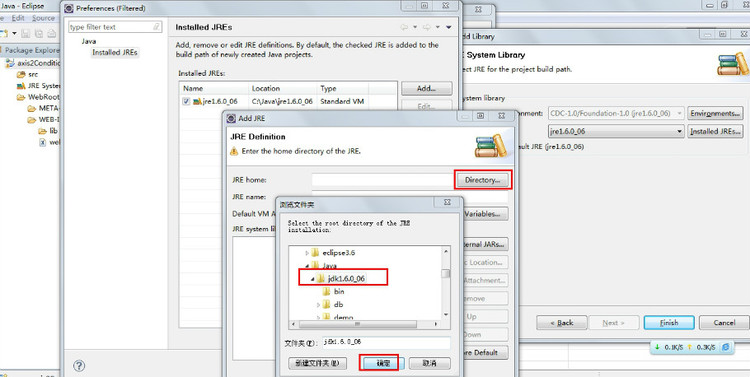The width and height of the screenshot is (750, 377).
Task: Select Installed JREs in Preferences tree
Action: coord(115,52)
